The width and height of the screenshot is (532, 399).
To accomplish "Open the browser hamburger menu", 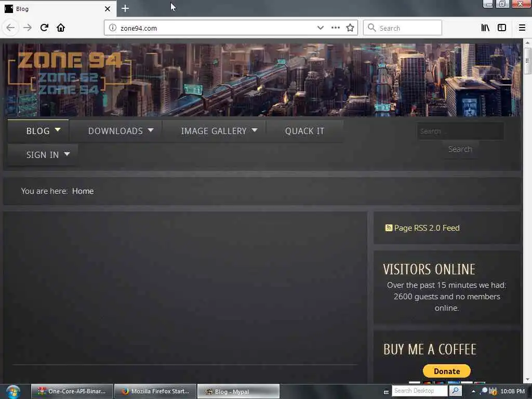I will coord(522,28).
